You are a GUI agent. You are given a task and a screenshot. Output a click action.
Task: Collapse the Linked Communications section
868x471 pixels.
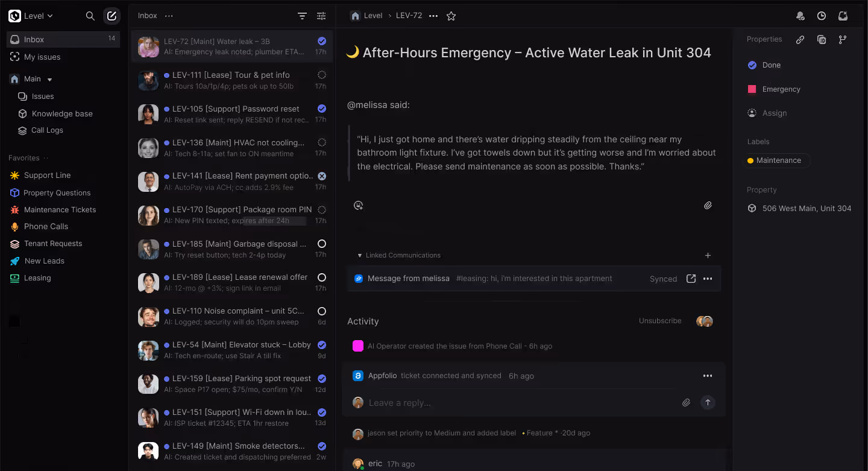[x=360, y=256]
